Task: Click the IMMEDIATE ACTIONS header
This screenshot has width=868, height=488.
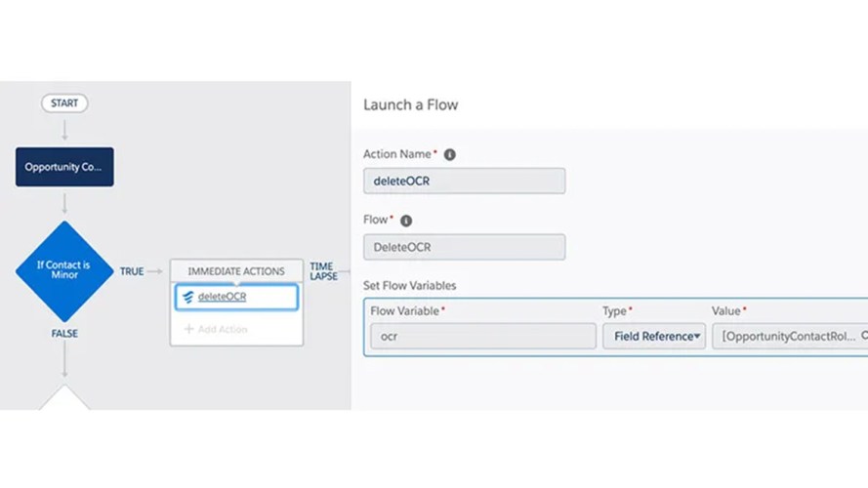Action: point(236,271)
